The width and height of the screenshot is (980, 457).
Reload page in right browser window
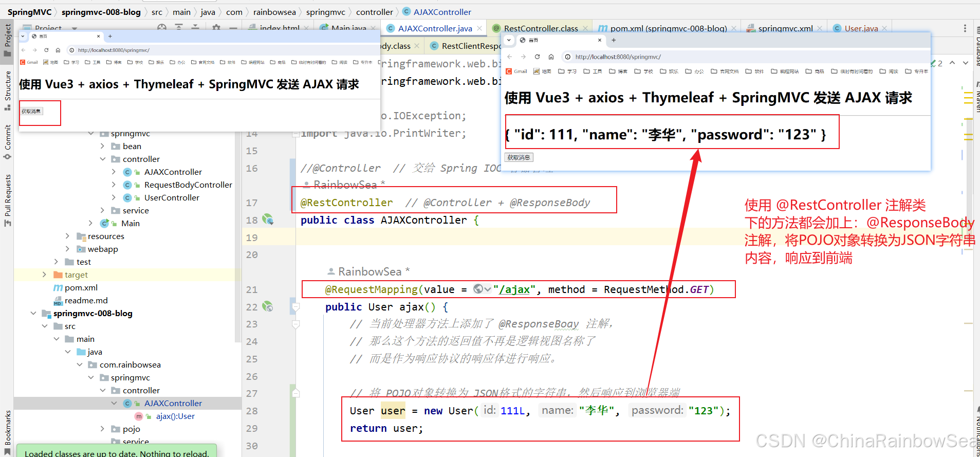pos(537,57)
